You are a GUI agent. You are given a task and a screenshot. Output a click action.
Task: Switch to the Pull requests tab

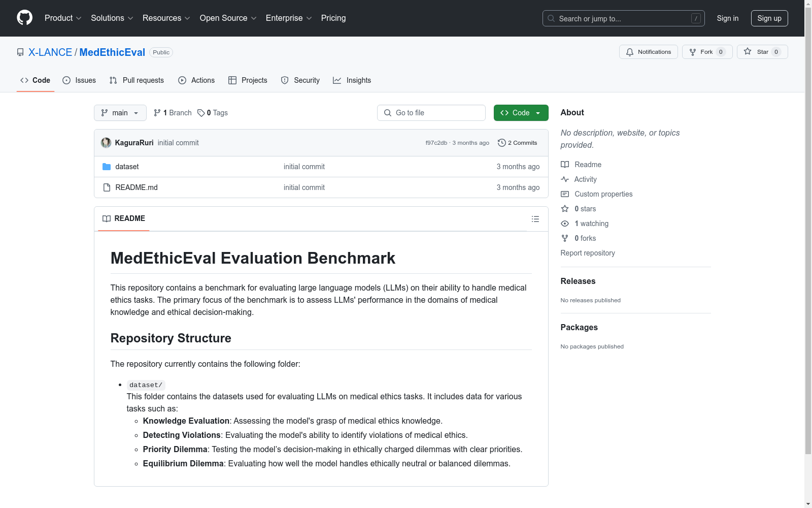click(137, 80)
